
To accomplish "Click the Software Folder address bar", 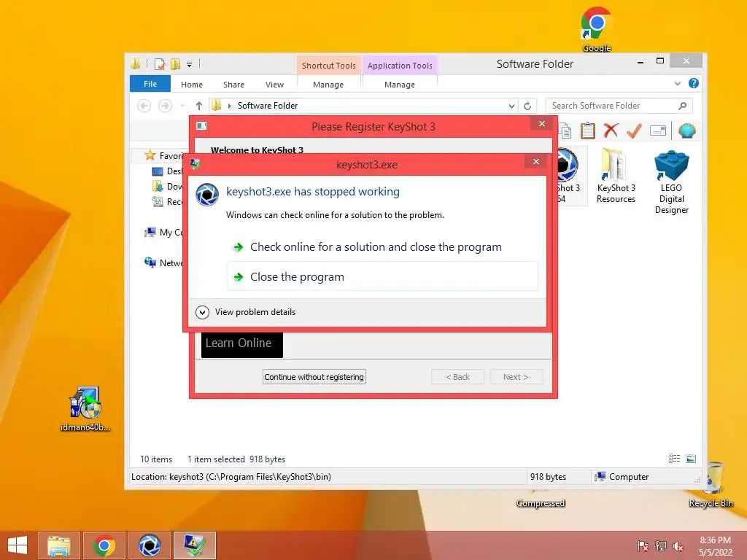I will click(x=362, y=106).
